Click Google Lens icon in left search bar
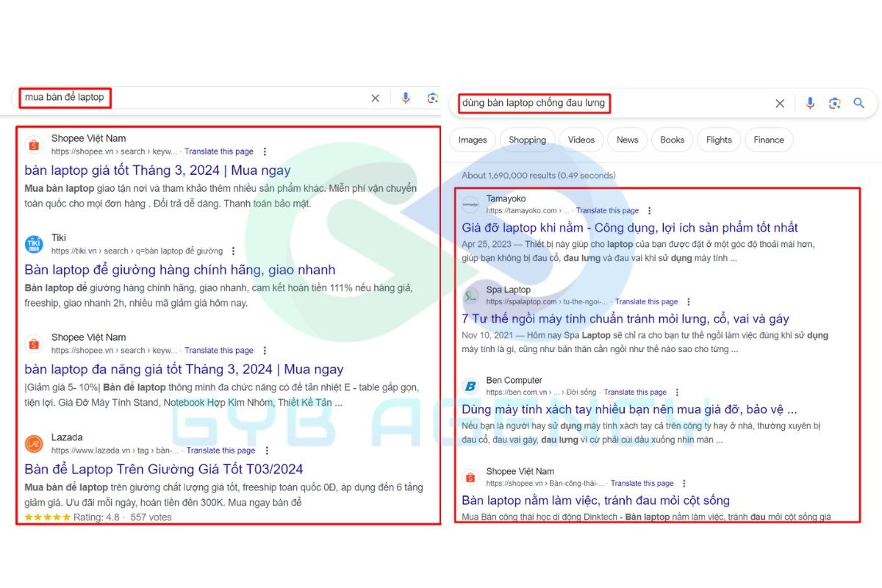This screenshot has width=882, height=588. point(432,98)
